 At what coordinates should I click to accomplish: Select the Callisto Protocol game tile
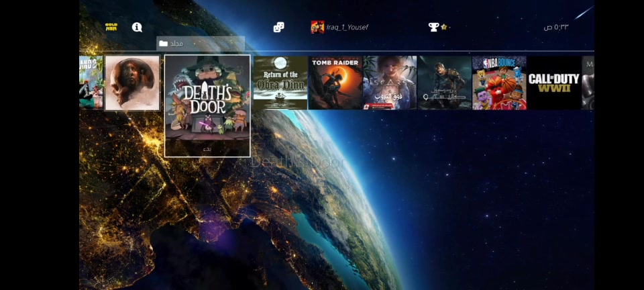[445, 83]
